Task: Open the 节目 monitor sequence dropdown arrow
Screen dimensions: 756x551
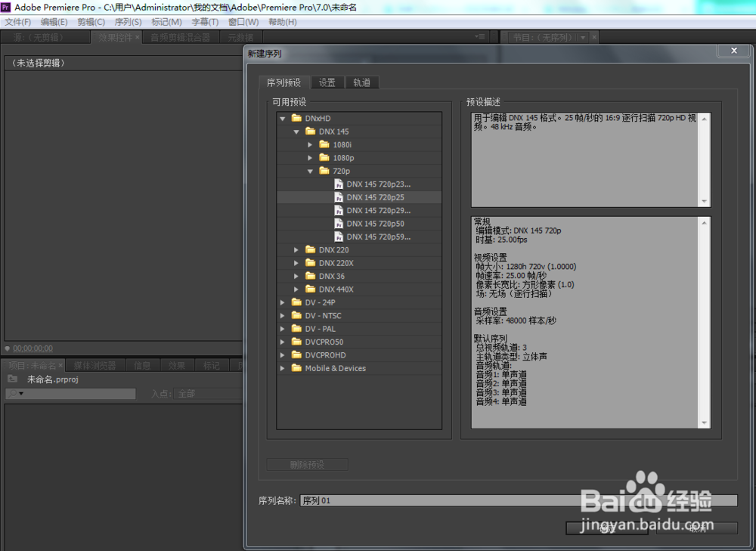Action: [x=583, y=37]
